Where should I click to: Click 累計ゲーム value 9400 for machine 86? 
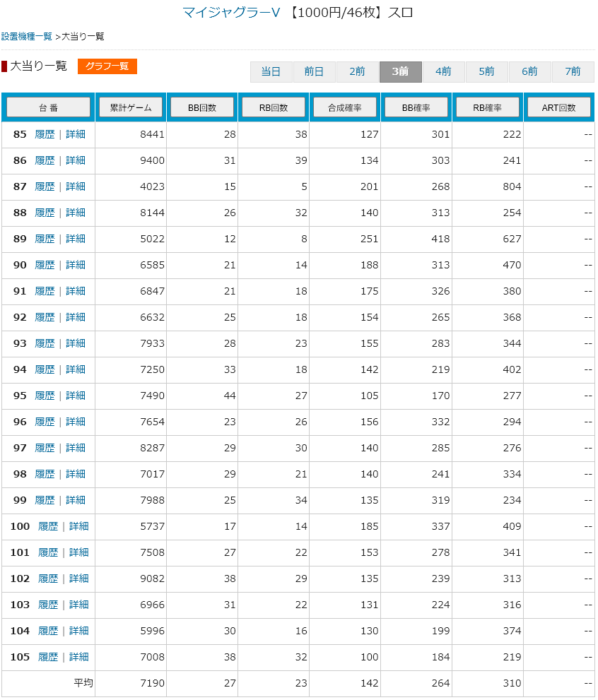click(x=152, y=160)
